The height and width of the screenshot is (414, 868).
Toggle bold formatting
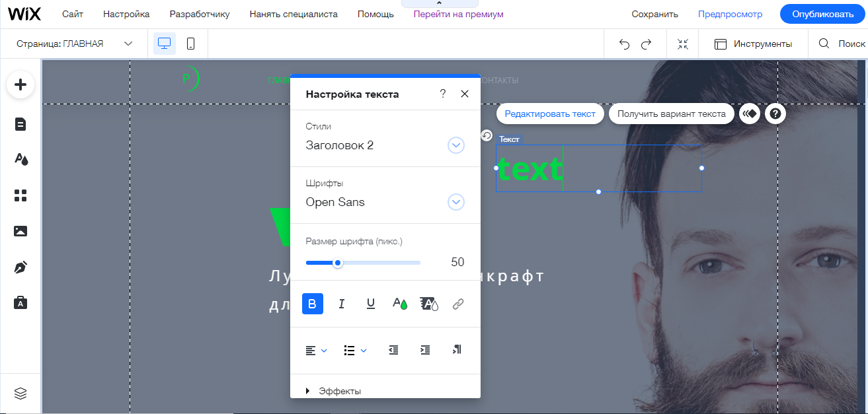[313, 304]
